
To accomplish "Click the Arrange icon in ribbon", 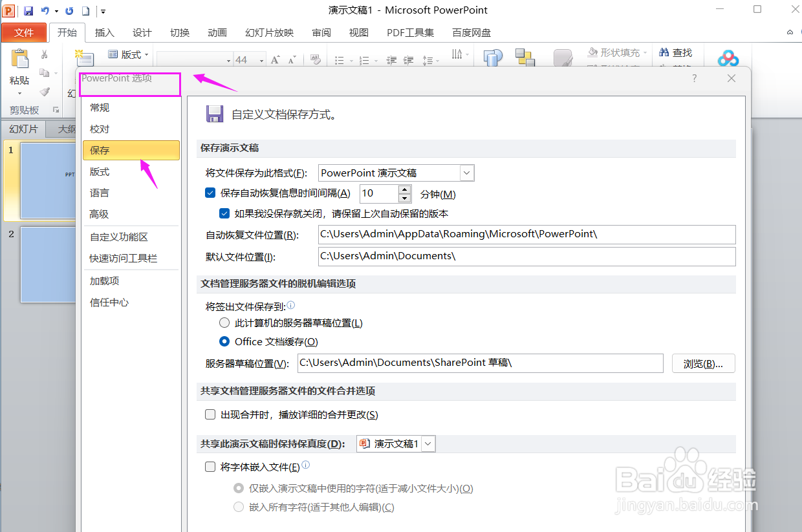I will 525,58.
